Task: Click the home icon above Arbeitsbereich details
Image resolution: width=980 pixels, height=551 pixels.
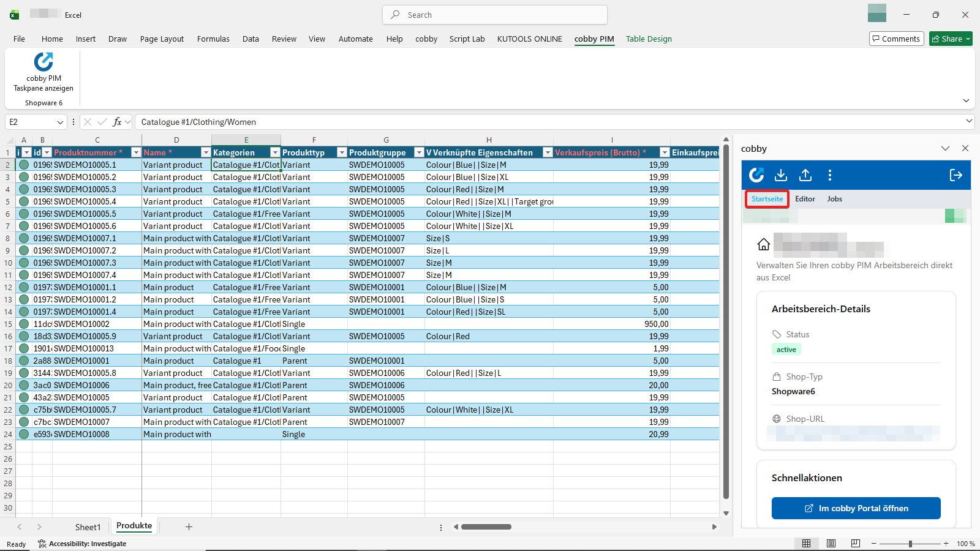Action: pos(764,244)
